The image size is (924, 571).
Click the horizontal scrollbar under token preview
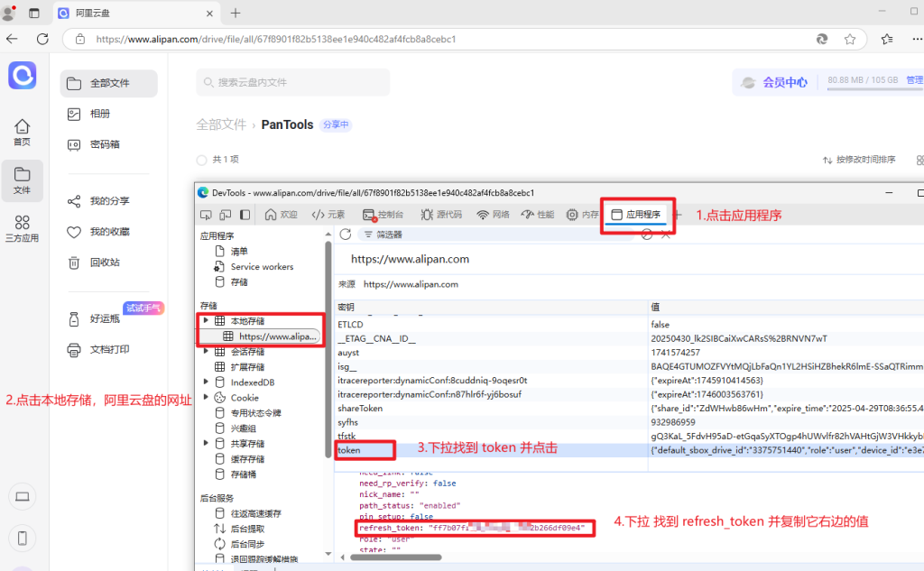(395, 557)
